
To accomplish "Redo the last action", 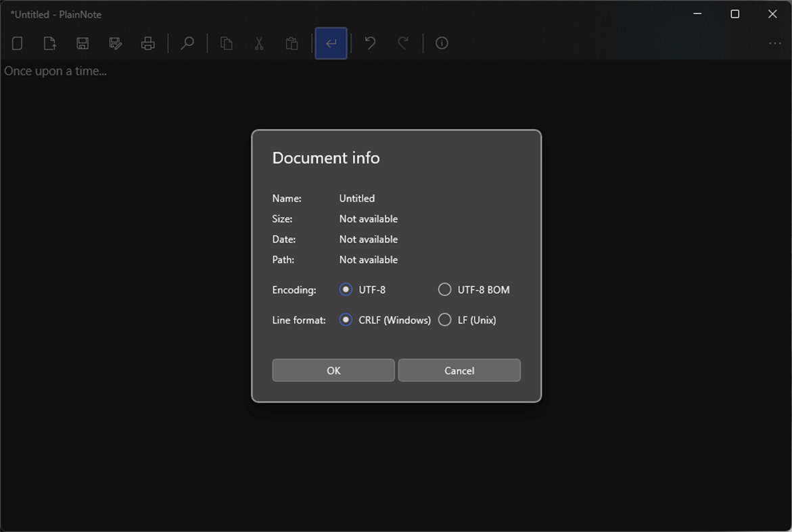I will pos(402,43).
